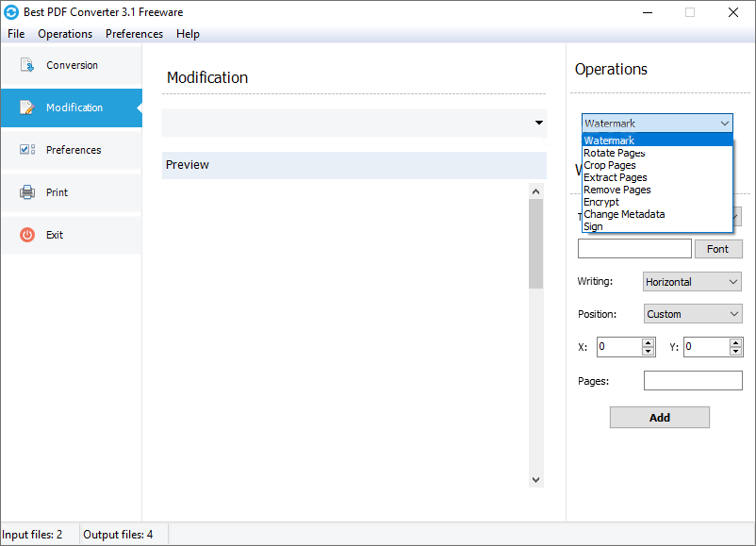Open the Preferences menu in menu bar
This screenshot has width=756, height=546.
click(134, 34)
